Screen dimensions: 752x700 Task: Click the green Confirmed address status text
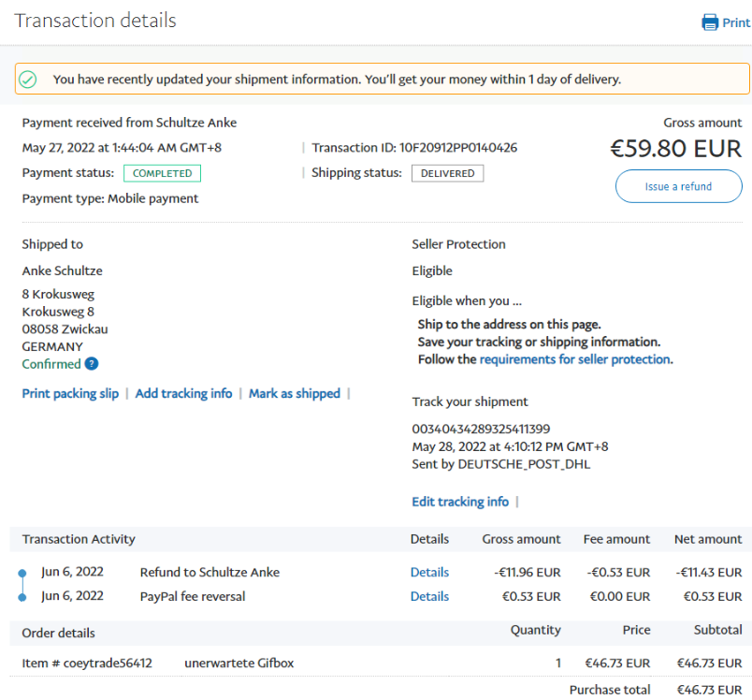[x=51, y=364]
